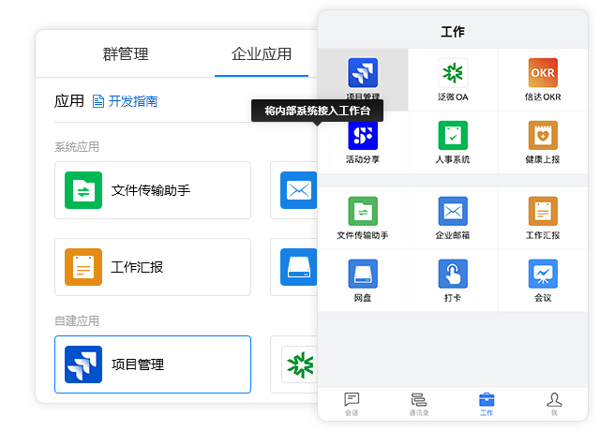Open the 人事系统 app icon

[453, 136]
